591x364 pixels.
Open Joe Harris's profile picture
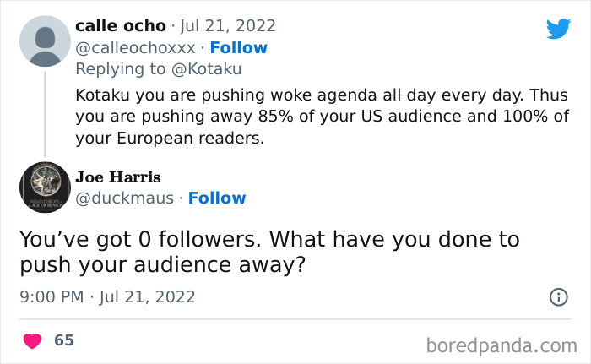tap(44, 187)
